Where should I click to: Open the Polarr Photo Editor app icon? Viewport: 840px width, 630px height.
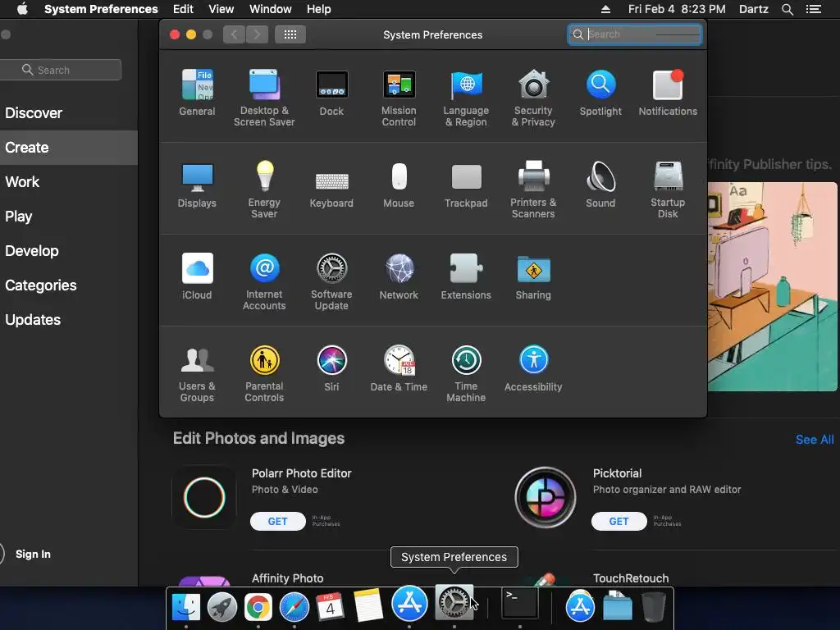pos(204,498)
